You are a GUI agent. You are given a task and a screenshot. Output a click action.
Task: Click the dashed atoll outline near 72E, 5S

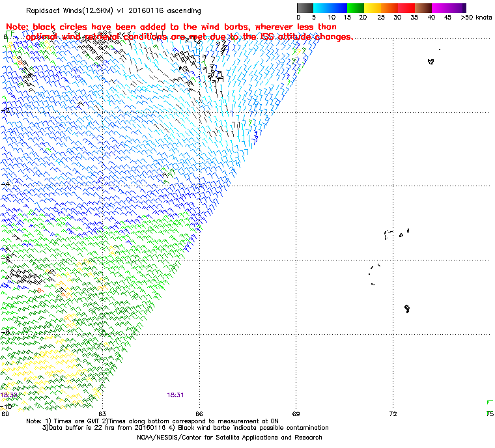(x=388, y=235)
